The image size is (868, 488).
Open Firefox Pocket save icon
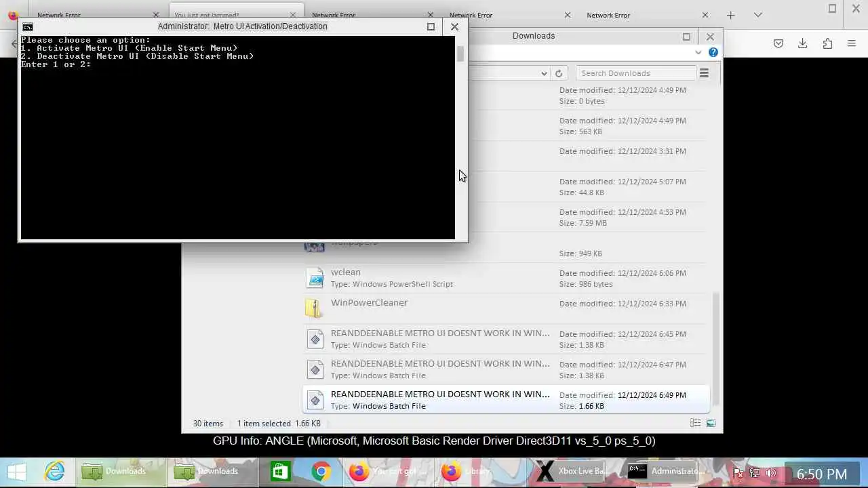pos(778,43)
